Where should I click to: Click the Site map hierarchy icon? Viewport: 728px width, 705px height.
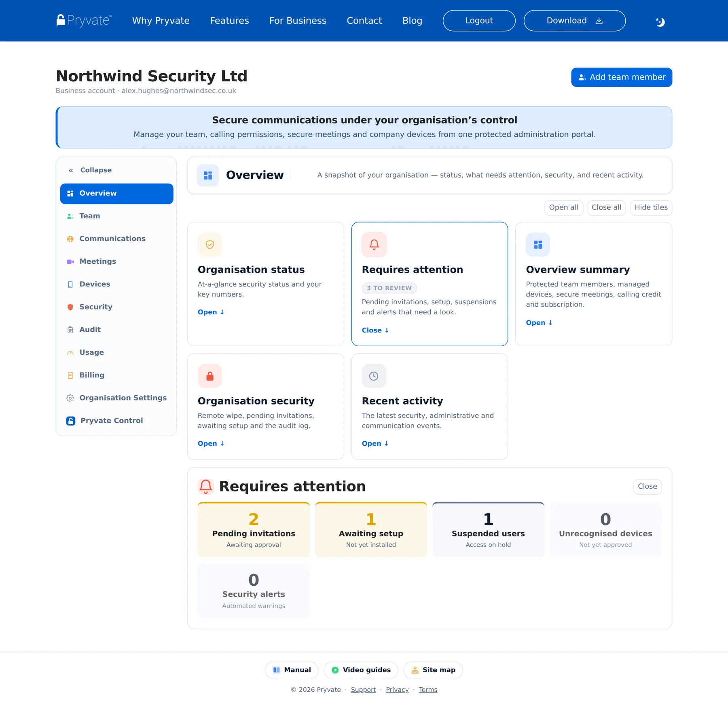415,670
